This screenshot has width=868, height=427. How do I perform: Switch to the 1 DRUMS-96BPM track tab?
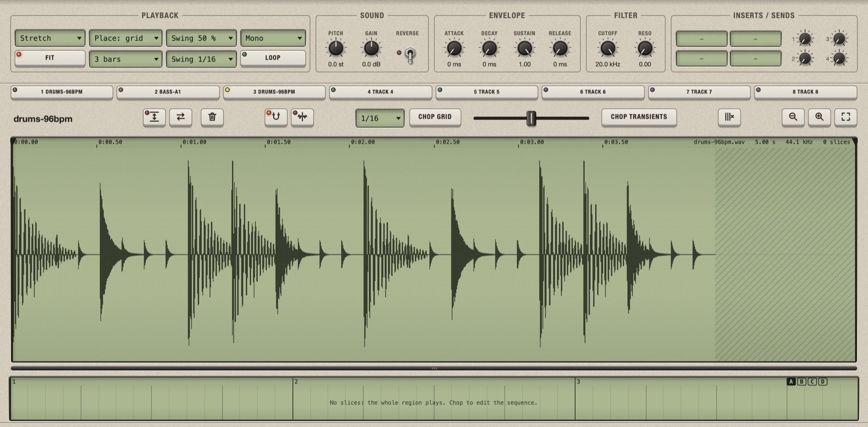62,92
